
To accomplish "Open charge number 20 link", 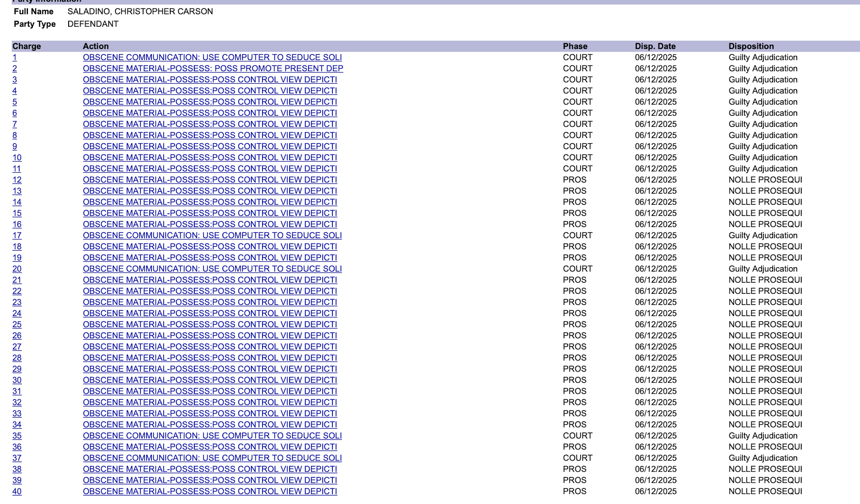I will point(17,269).
